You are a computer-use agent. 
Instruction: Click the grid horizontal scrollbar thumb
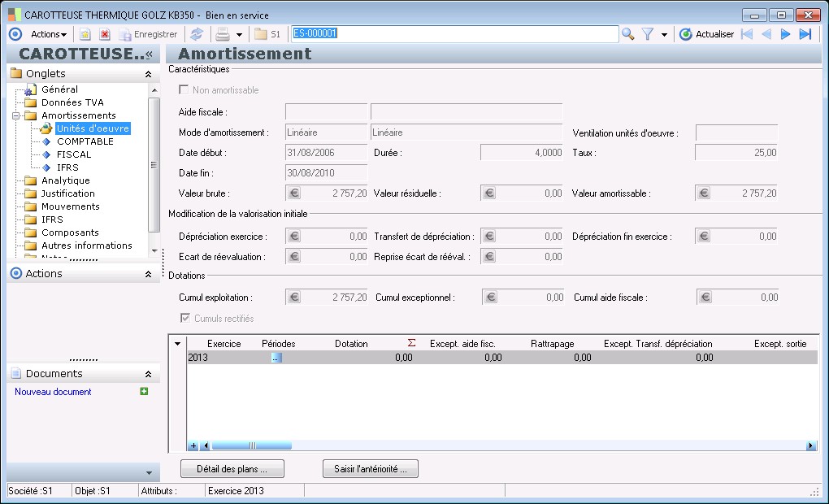point(251,445)
